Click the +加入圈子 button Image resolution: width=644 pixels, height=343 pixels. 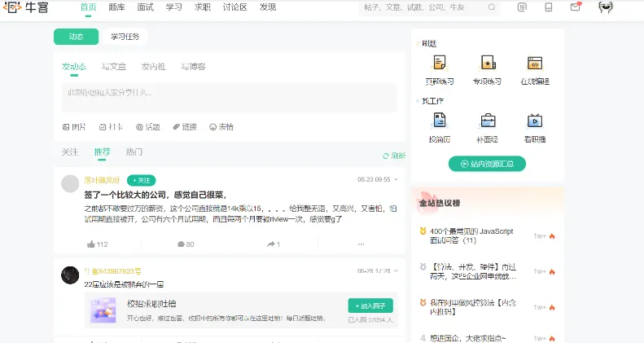pyautogui.click(x=370, y=306)
